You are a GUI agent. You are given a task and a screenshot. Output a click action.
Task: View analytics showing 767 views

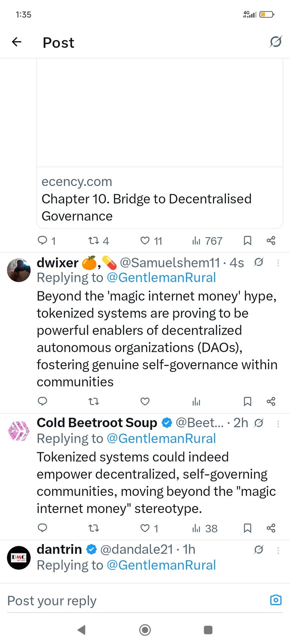(207, 241)
